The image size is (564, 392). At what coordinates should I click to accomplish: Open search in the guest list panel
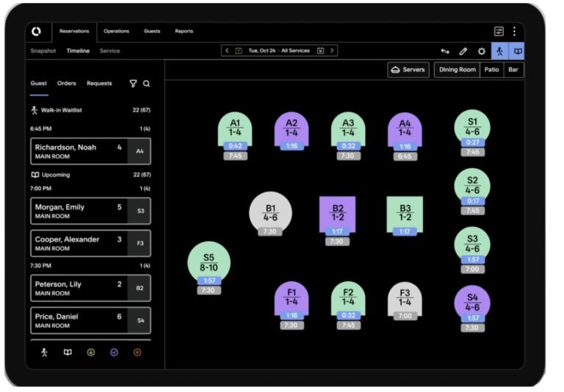147,84
